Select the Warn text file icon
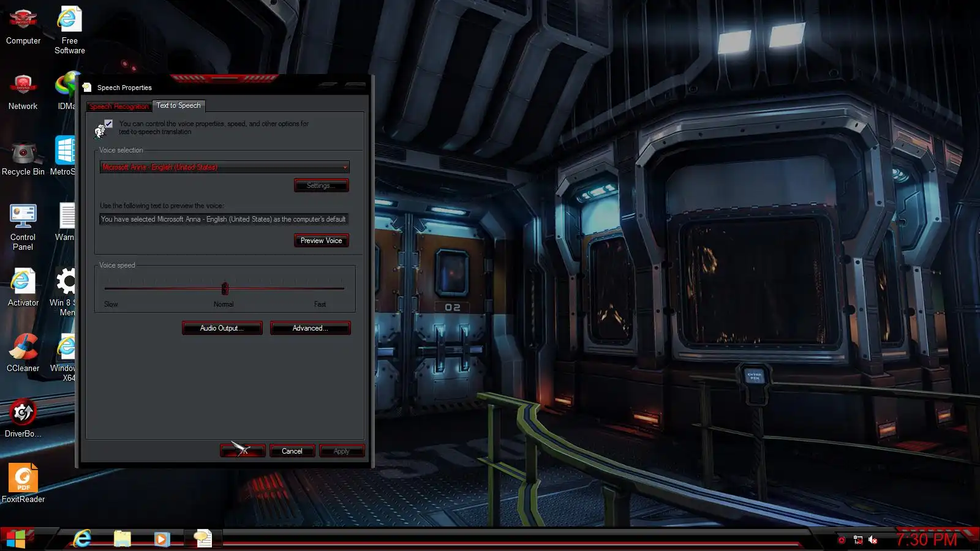The image size is (980, 551). 66,222
